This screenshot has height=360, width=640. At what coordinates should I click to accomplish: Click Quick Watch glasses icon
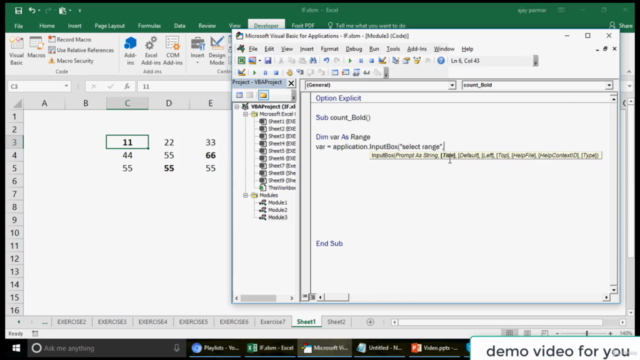click(367, 73)
